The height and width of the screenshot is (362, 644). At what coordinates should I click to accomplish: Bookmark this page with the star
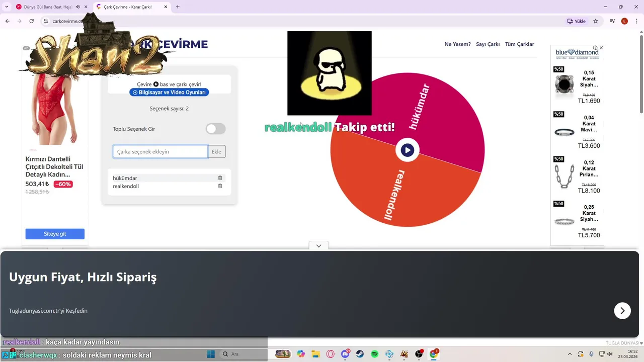pyautogui.click(x=596, y=21)
